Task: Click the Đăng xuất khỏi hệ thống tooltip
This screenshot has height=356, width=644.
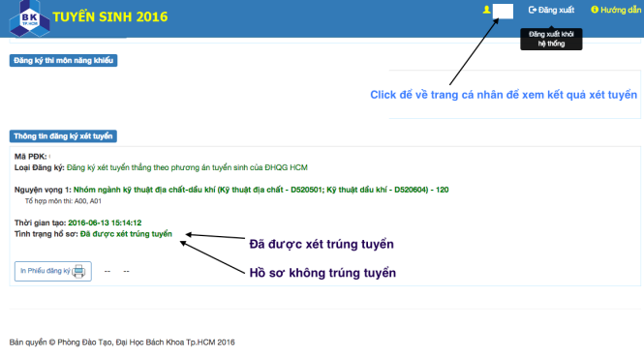Action: [551, 39]
